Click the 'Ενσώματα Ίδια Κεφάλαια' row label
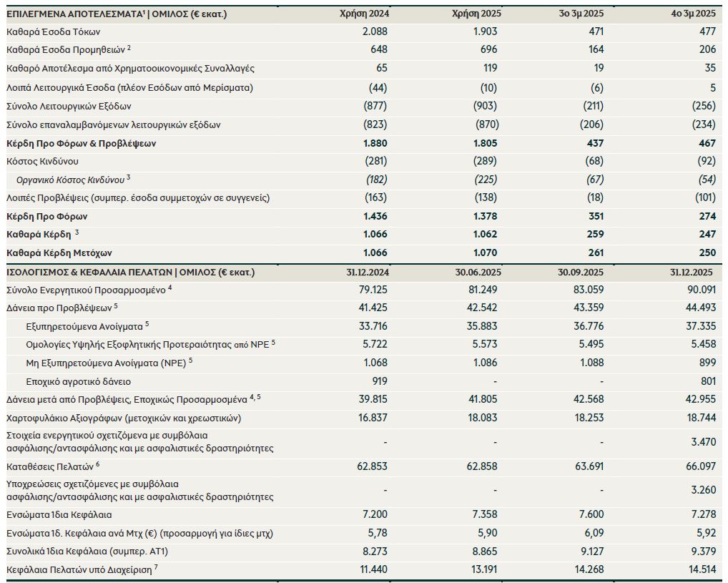This screenshot has height=583, width=728. pos(59,515)
